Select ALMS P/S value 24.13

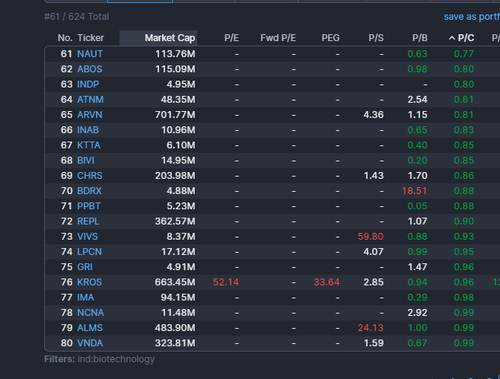coord(370,328)
